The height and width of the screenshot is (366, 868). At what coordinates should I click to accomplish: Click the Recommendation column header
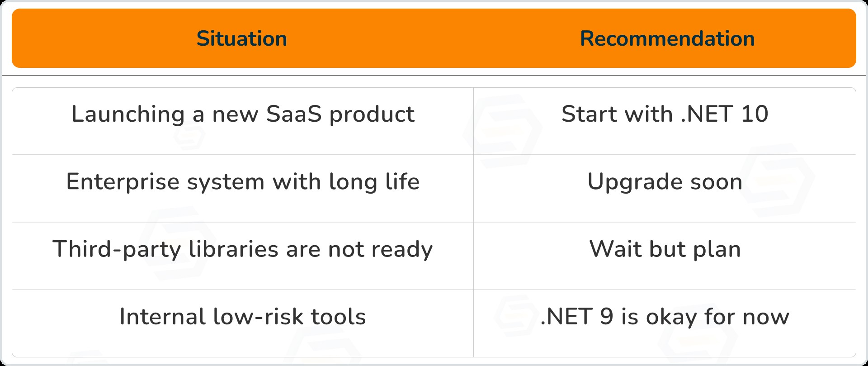[667, 39]
